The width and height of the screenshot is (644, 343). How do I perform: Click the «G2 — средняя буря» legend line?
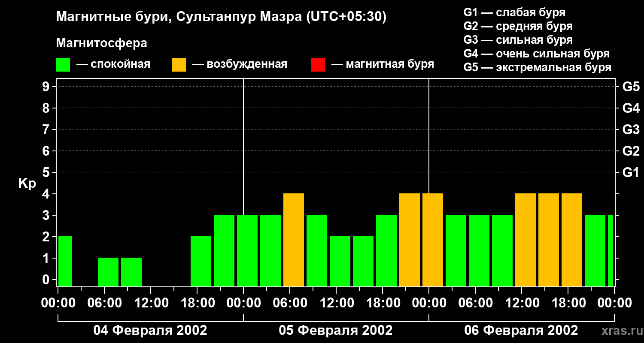[x=518, y=26]
